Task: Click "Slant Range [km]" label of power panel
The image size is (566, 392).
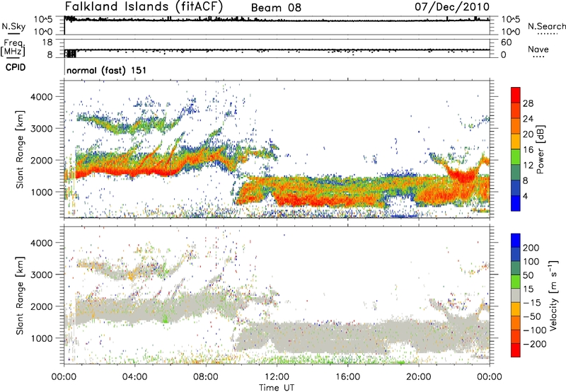Action: coord(20,149)
